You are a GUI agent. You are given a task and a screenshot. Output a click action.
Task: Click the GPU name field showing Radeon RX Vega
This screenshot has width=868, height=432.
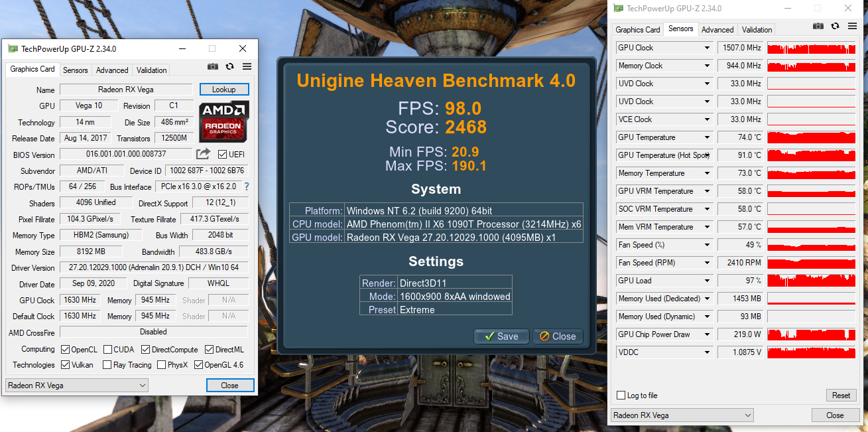pos(126,90)
